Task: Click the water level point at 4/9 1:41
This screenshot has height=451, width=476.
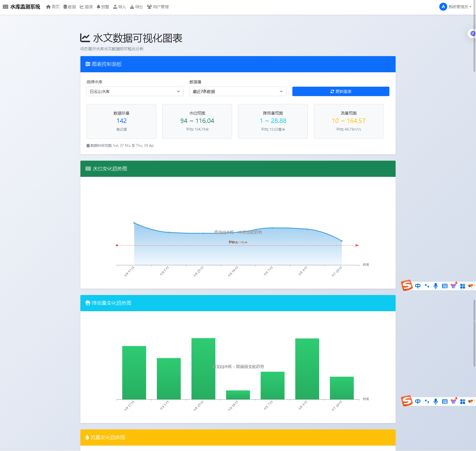Action: 169,232
